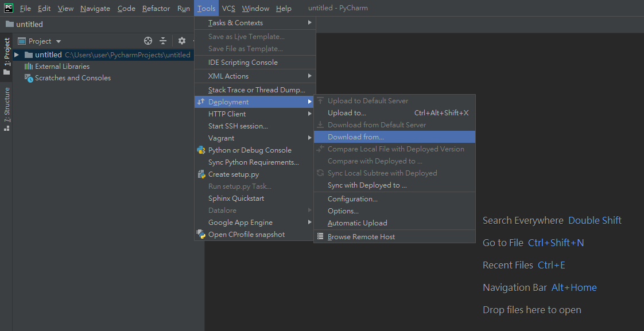Click the Double Shift shortcut text
Image resolution: width=644 pixels, height=331 pixels.
coord(595,220)
